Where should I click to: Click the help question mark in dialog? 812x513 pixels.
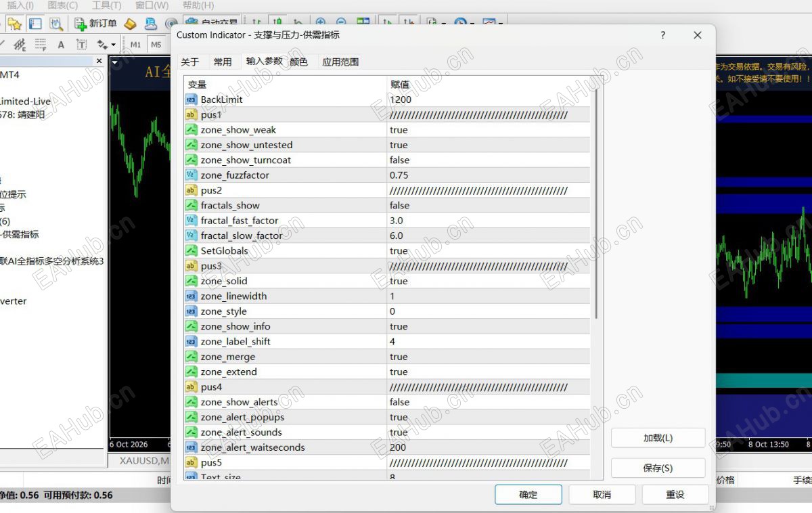(663, 35)
